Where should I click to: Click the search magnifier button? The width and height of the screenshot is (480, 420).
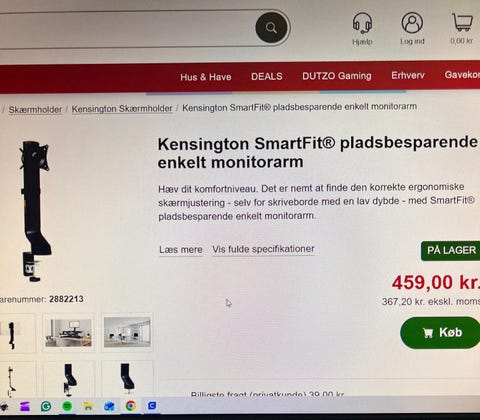coord(272,28)
